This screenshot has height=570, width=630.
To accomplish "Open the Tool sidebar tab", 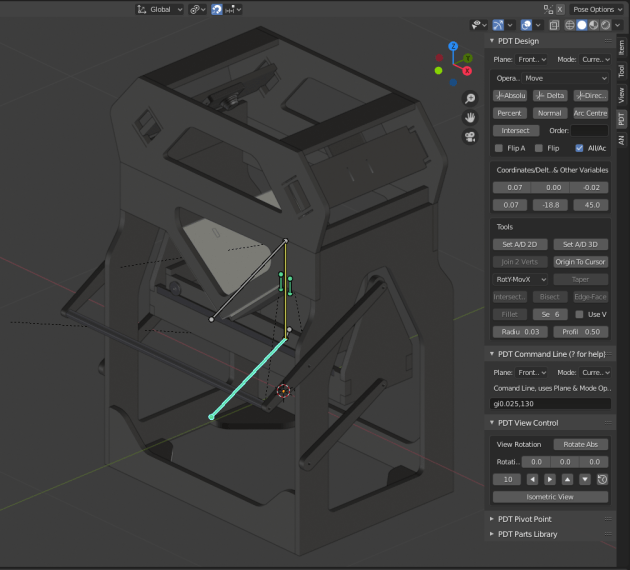I will click(x=621, y=71).
